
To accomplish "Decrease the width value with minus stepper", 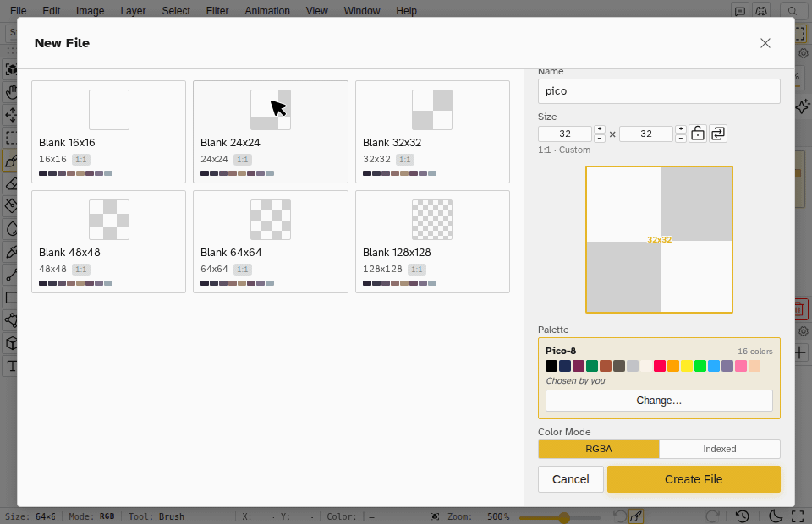I will coord(600,138).
